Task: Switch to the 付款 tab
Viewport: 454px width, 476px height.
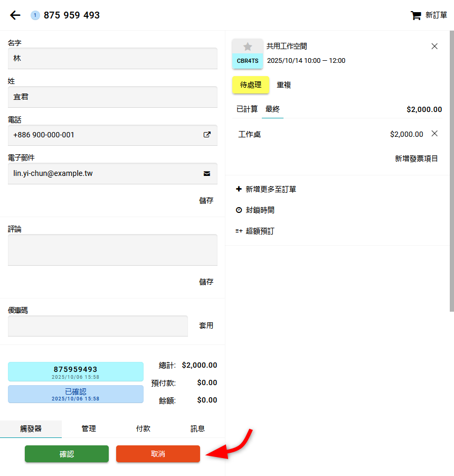Action: [143, 429]
